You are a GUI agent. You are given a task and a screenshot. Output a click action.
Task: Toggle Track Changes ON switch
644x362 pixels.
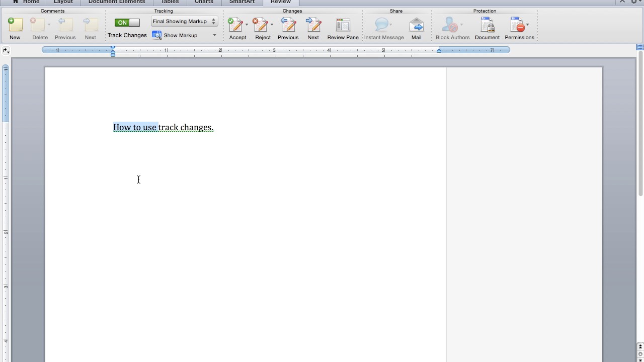tap(127, 23)
